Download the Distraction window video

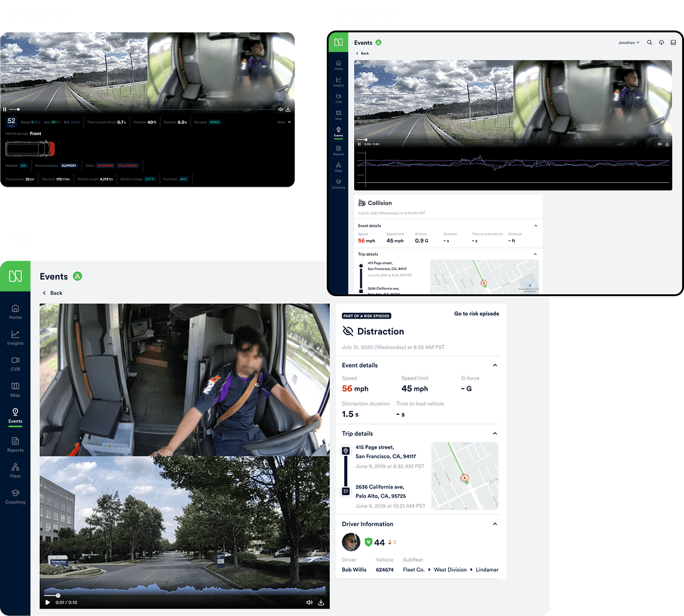click(x=321, y=602)
